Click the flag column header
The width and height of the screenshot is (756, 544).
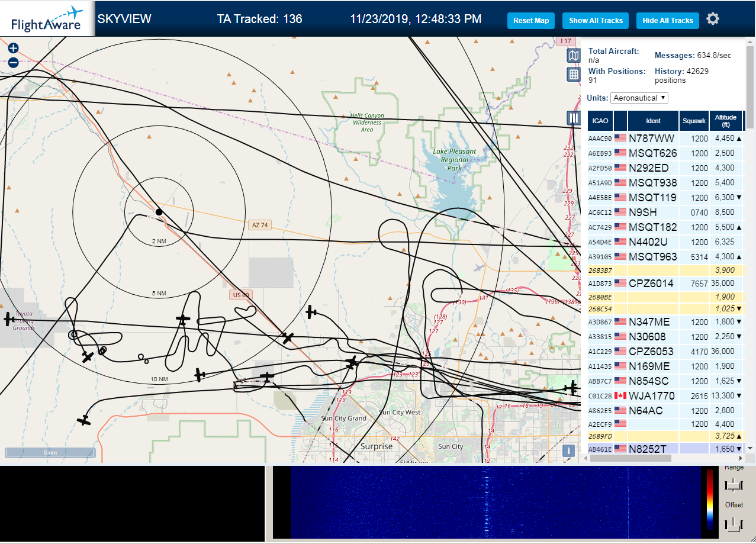pyautogui.click(x=620, y=121)
